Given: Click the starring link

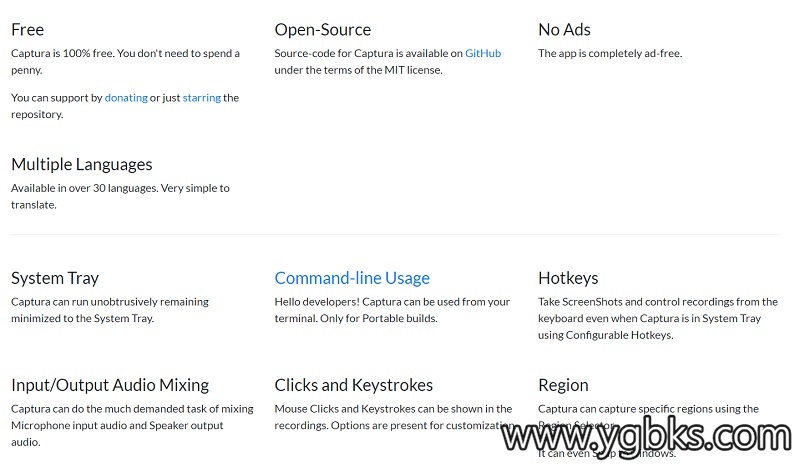Looking at the screenshot, I should pos(202,97).
